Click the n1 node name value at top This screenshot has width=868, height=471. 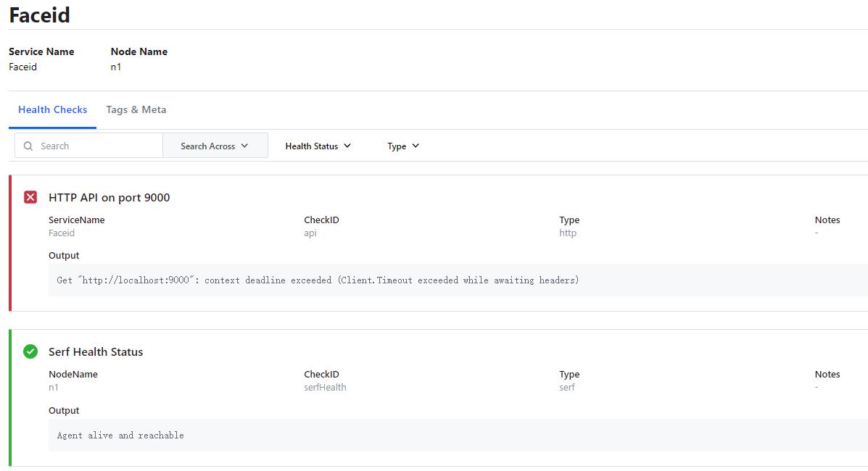[116, 67]
